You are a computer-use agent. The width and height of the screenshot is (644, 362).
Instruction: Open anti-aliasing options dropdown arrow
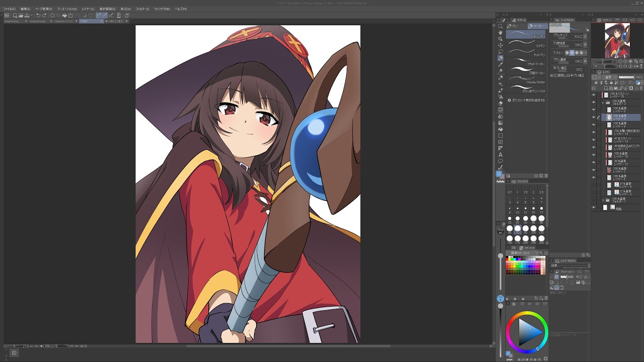[x=586, y=53]
